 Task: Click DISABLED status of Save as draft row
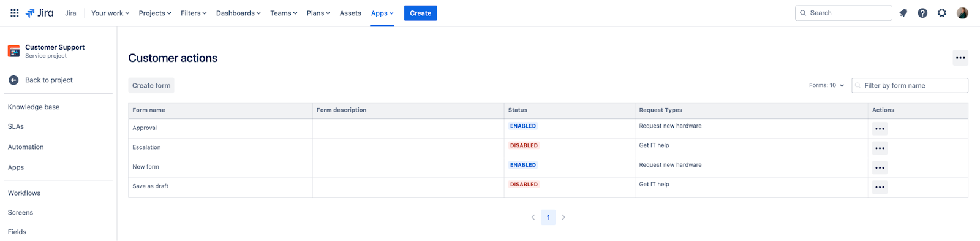point(524,185)
